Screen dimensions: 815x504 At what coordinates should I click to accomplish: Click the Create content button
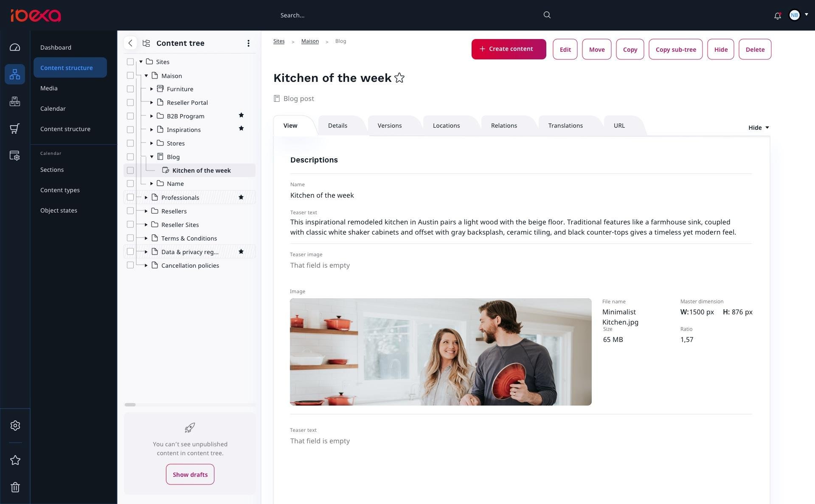click(508, 49)
